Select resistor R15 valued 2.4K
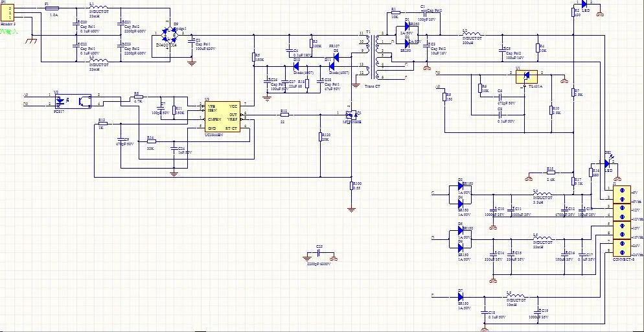Image resolution: width=644 pixels, height=332 pixels. click(551, 172)
